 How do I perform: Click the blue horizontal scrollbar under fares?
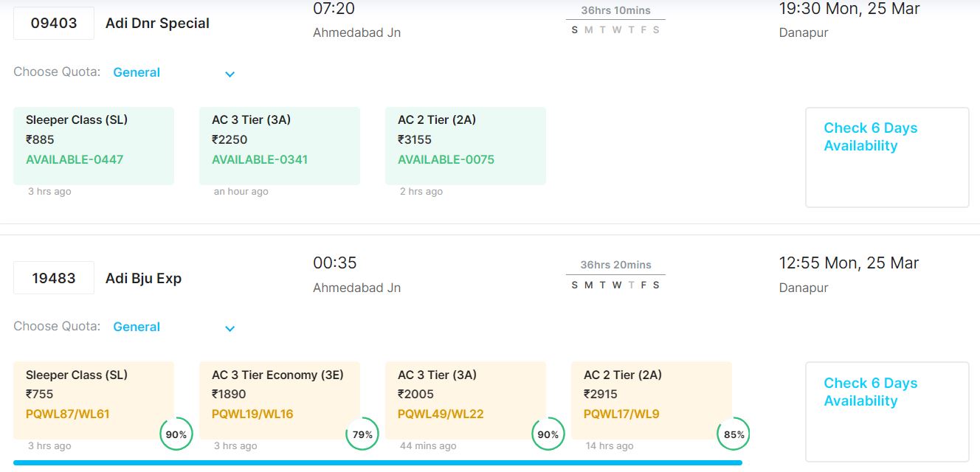pos(377,463)
